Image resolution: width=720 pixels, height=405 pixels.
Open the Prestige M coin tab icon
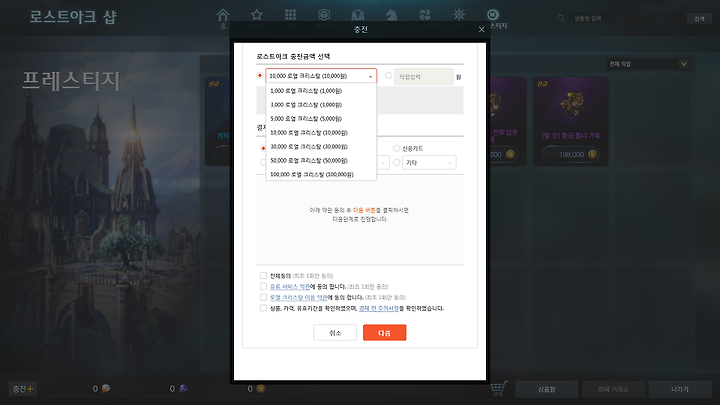[x=493, y=15]
